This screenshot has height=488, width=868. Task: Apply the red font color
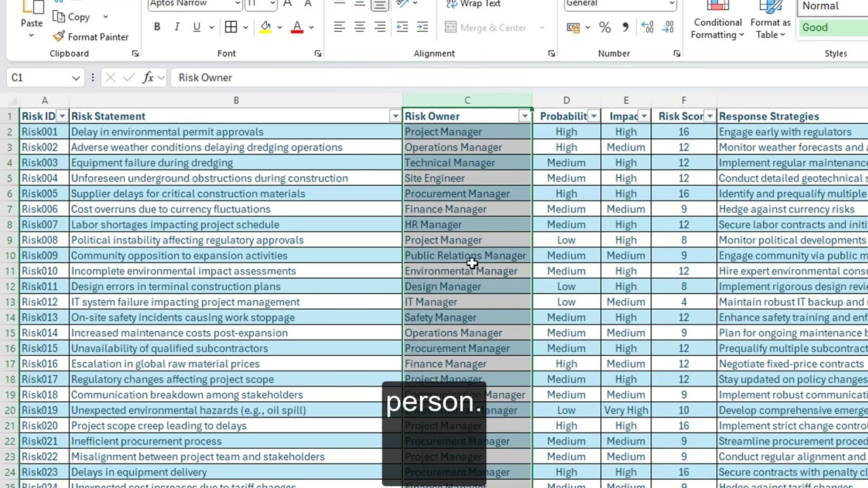click(297, 27)
